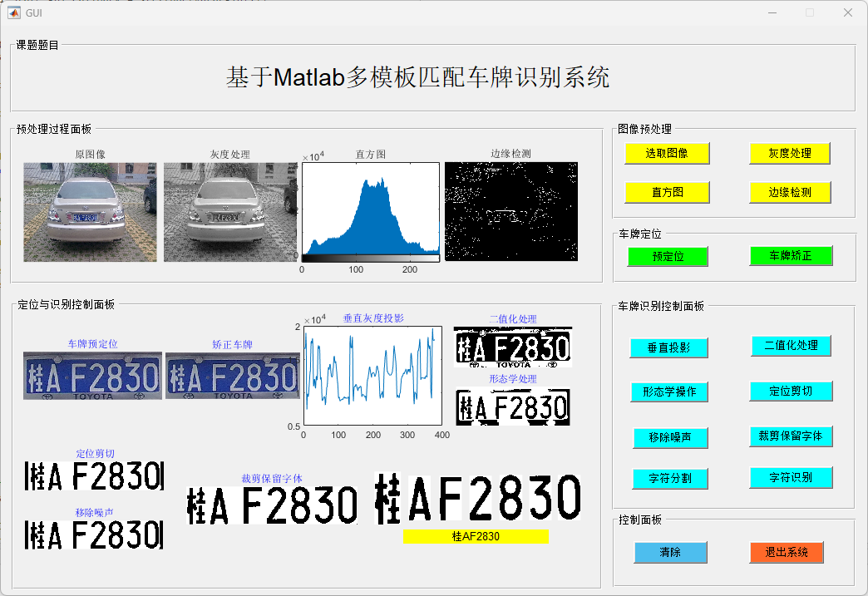The image size is (868, 596).
Task: Click the blue 清除 button
Action: pyautogui.click(x=670, y=552)
